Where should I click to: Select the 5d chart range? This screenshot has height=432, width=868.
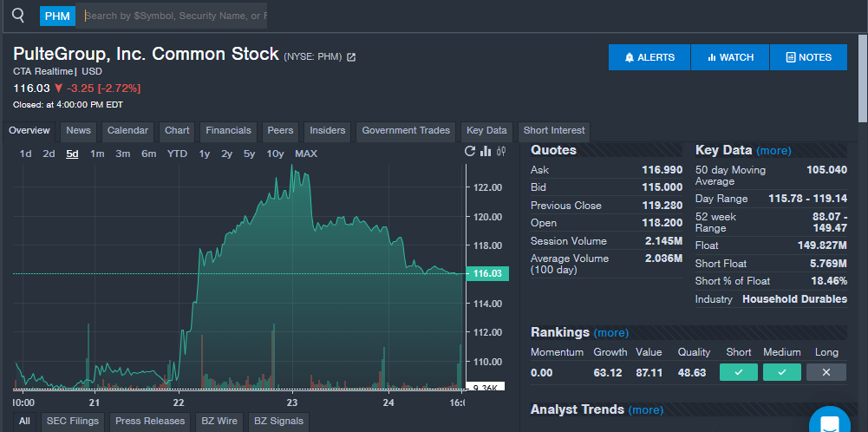pyautogui.click(x=72, y=154)
